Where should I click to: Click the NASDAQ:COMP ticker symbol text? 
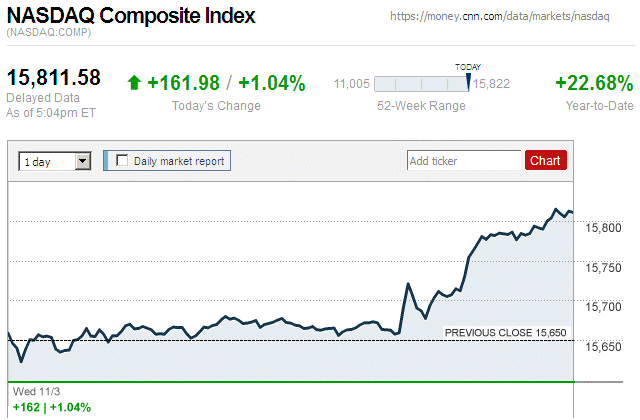click(48, 34)
